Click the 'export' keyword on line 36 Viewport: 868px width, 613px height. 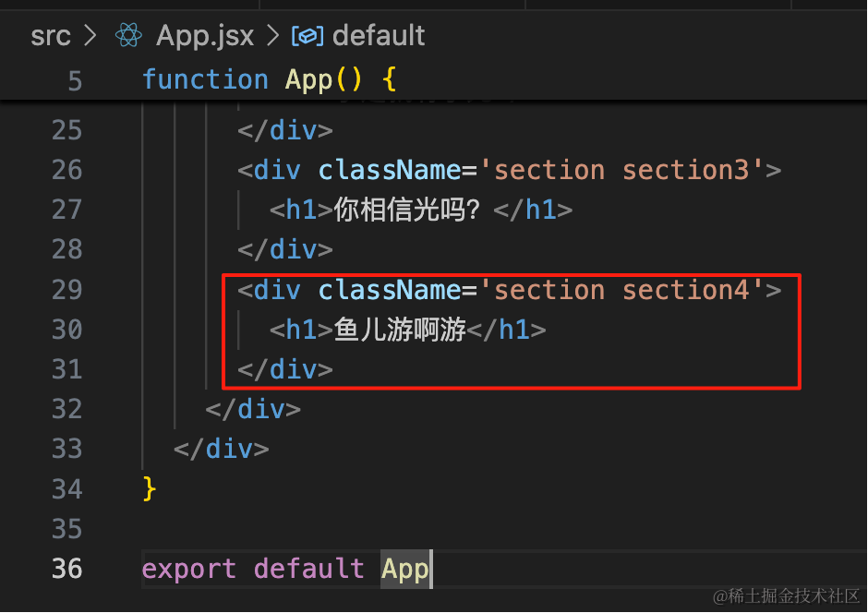click(x=189, y=570)
